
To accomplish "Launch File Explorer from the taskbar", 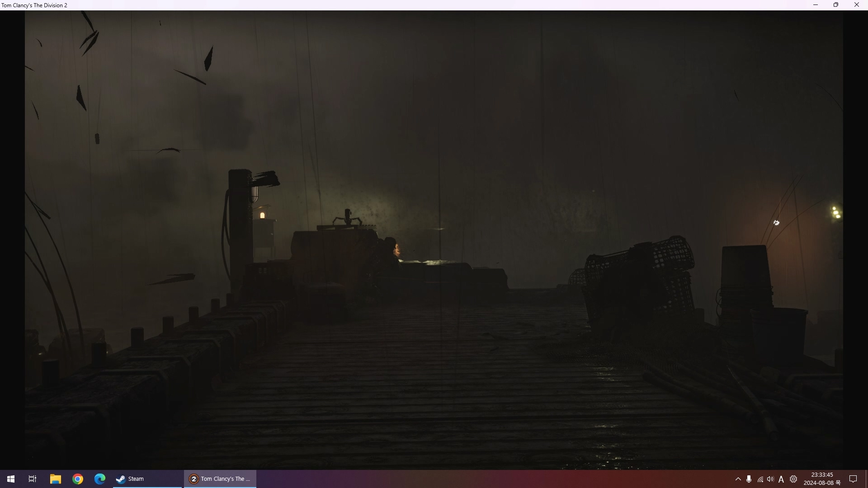I will coord(55,479).
